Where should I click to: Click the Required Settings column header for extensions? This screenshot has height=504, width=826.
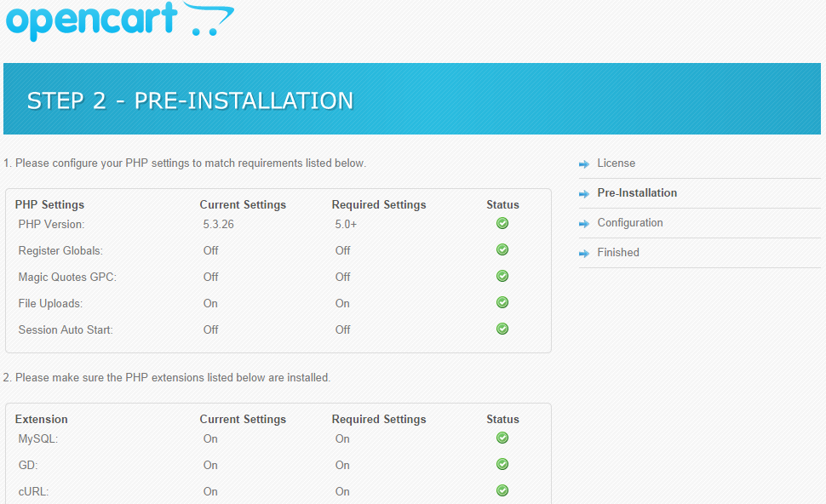378,419
